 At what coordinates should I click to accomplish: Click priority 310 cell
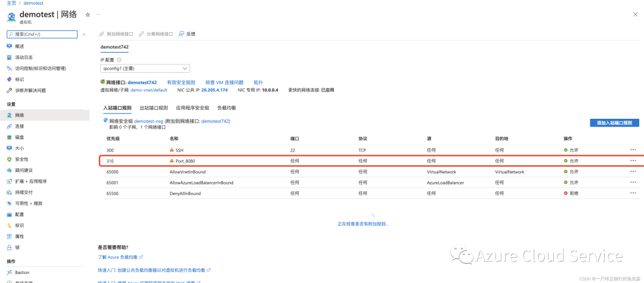point(110,161)
